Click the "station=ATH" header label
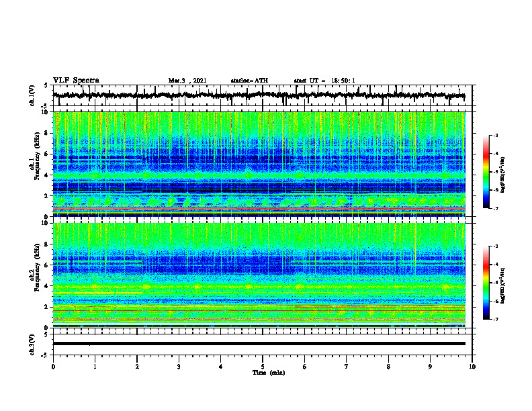The height and width of the screenshot is (411, 532). pos(249,81)
